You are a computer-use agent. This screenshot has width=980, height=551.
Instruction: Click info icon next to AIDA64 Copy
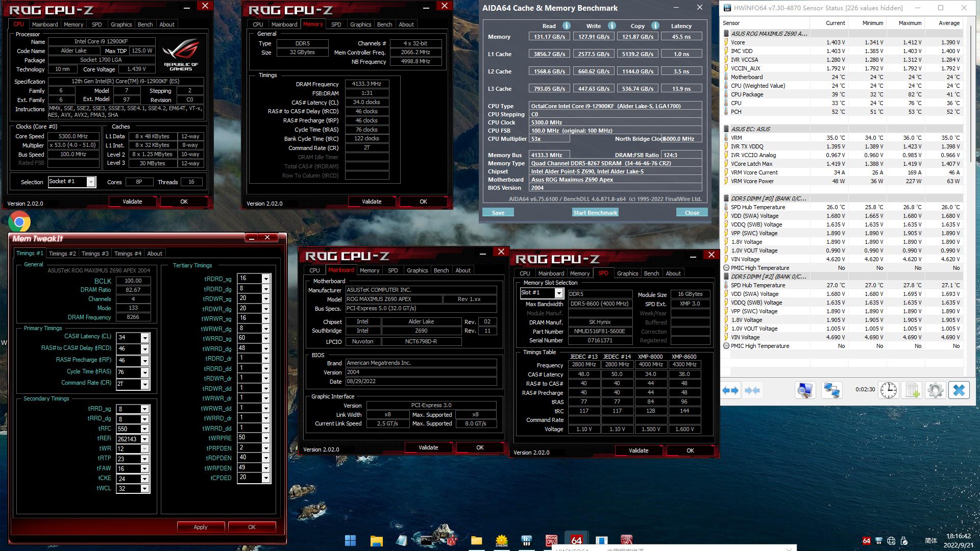coord(655,26)
